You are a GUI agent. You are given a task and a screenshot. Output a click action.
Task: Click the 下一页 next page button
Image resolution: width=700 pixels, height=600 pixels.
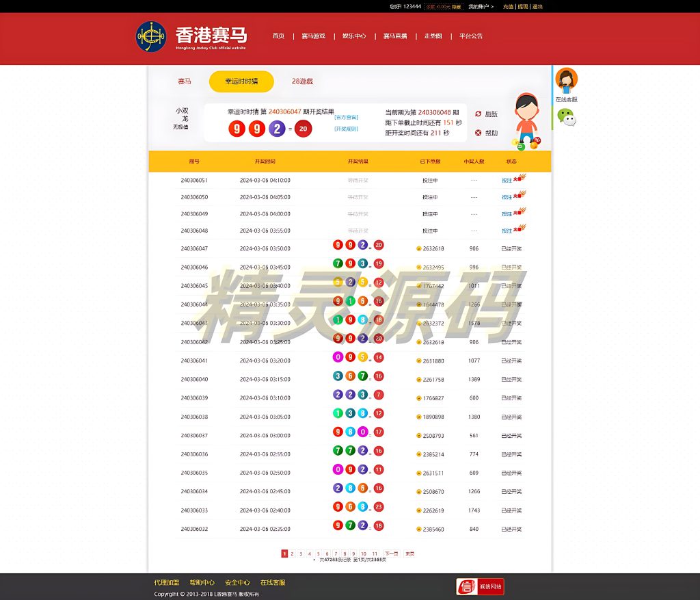click(x=391, y=554)
